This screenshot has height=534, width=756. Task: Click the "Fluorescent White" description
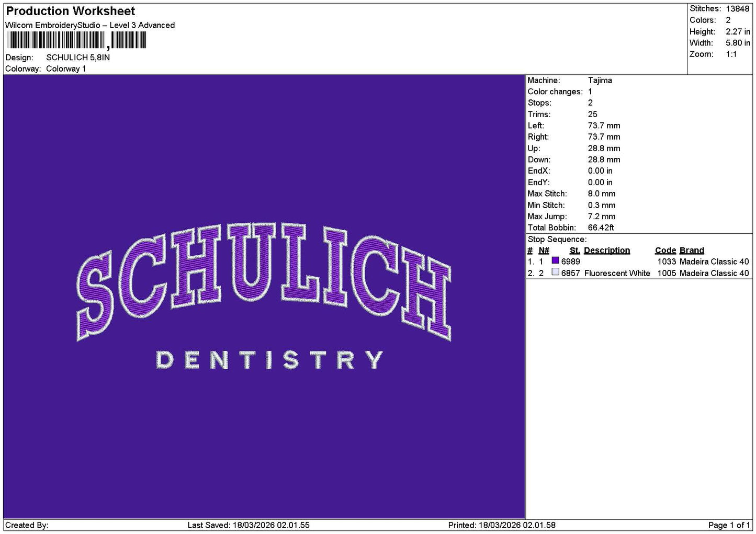tap(617, 273)
